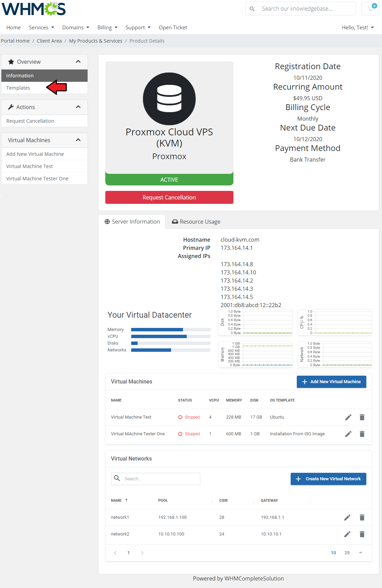Go to Portal Home breadcrumb
The image size is (382, 588).
coord(15,41)
